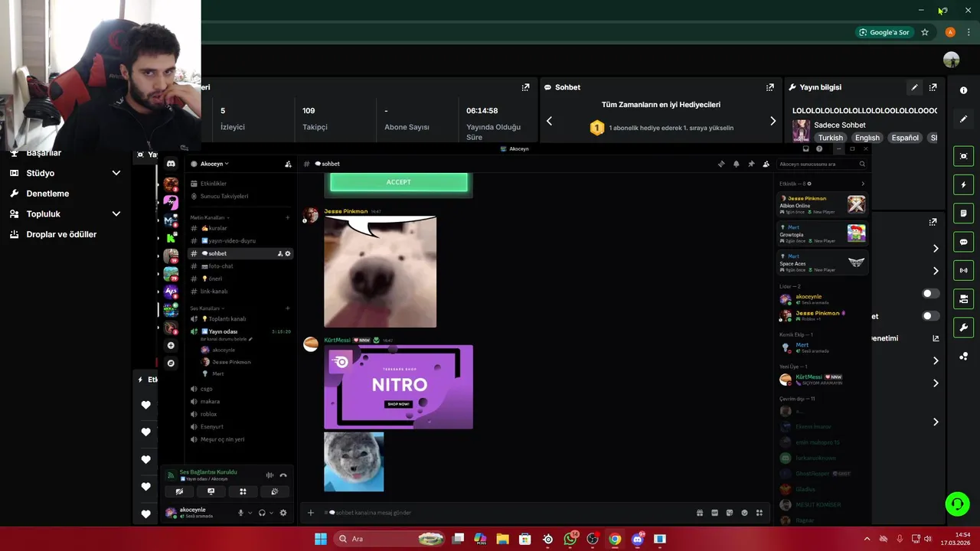Type in the sohbet message box
Screen dimensions: 980x551
pos(505,513)
